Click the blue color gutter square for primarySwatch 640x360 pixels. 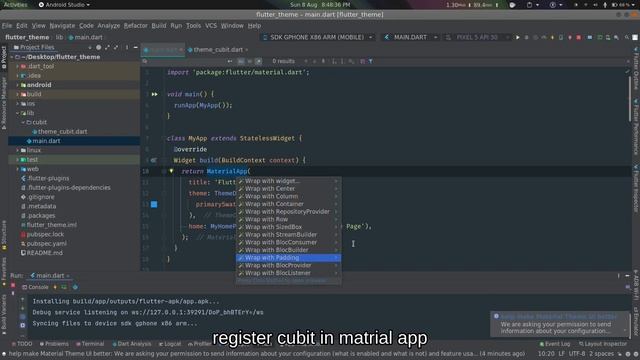coord(154,204)
